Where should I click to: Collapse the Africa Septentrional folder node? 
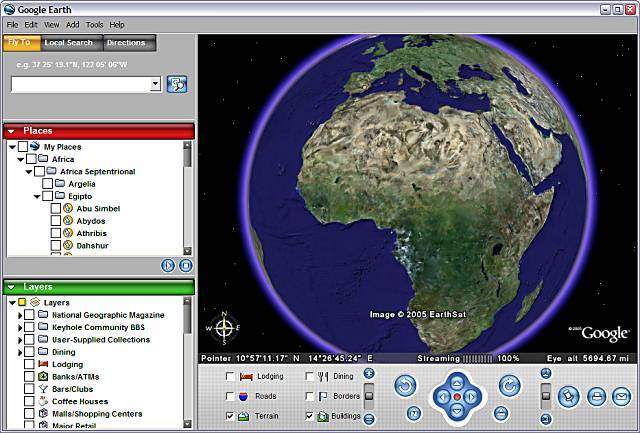click(x=29, y=172)
